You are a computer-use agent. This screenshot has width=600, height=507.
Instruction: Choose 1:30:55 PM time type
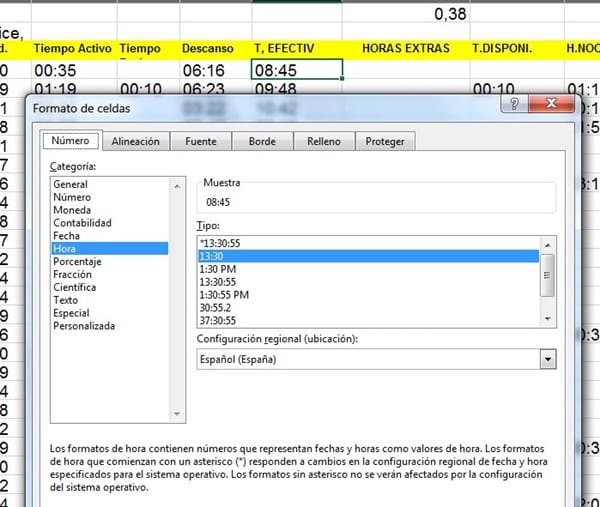(368, 295)
